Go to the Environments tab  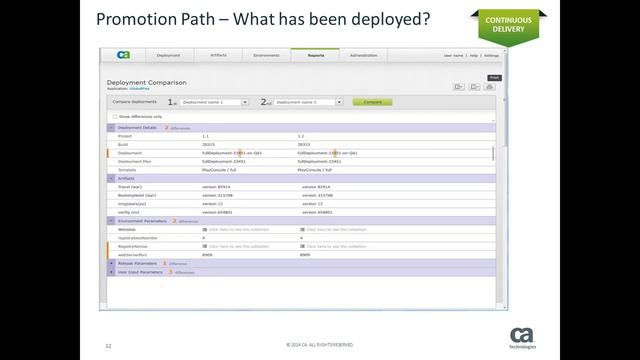click(x=267, y=55)
